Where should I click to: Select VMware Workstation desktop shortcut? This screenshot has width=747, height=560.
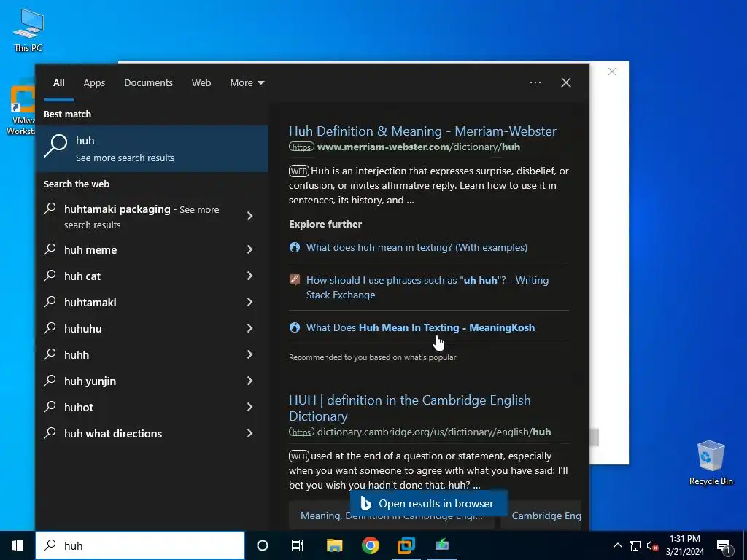point(20,111)
